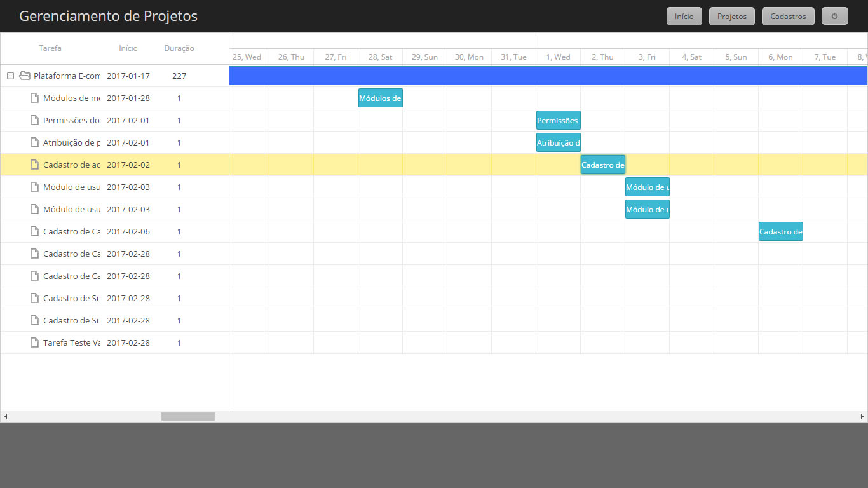Select the blue project summary bar
This screenshot has width=868, height=488.
[548, 76]
